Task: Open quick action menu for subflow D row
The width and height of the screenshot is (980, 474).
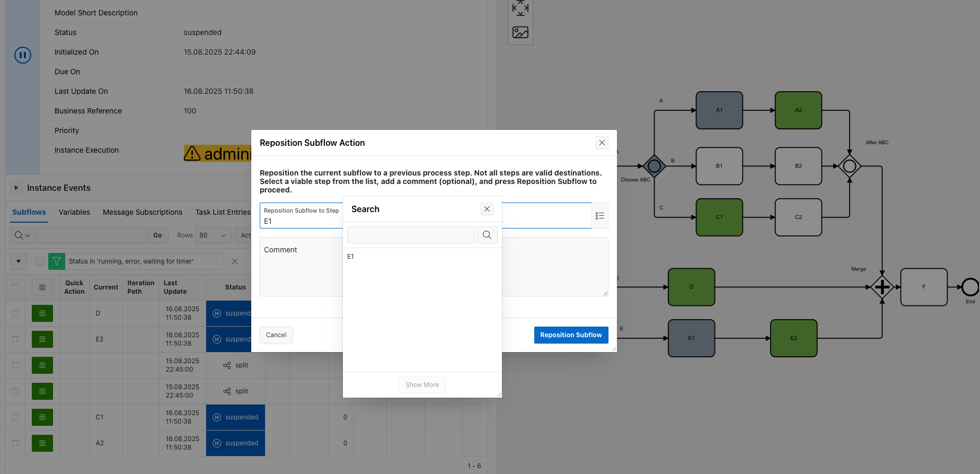Action: point(42,313)
